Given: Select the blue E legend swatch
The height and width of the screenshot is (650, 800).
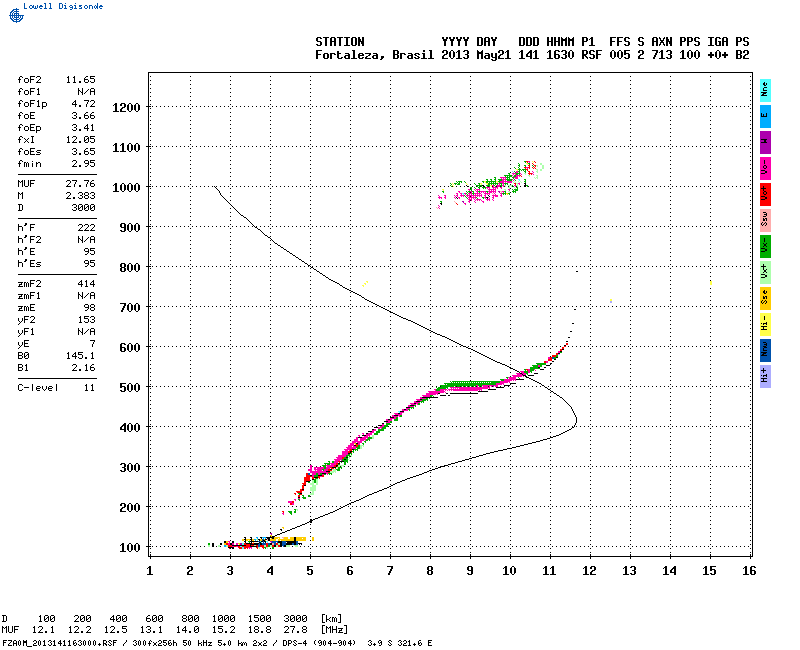Looking at the screenshot, I should coord(765,116).
